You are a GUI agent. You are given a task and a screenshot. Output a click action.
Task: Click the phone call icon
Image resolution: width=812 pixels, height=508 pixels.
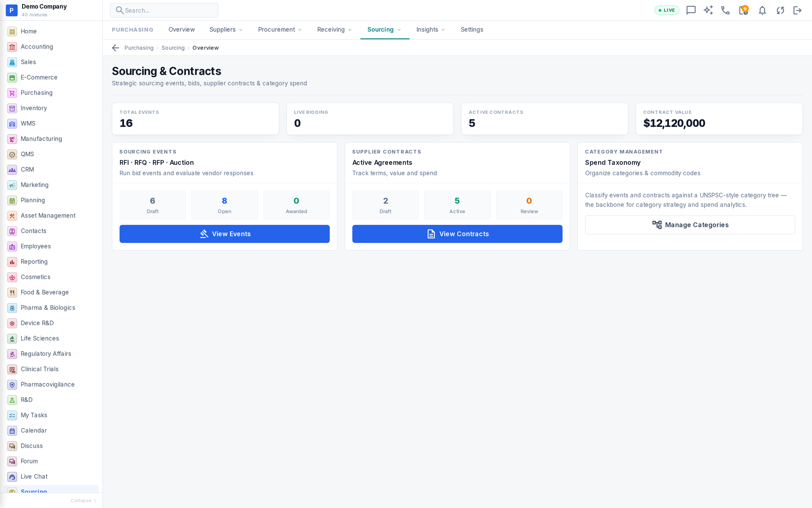click(x=725, y=10)
